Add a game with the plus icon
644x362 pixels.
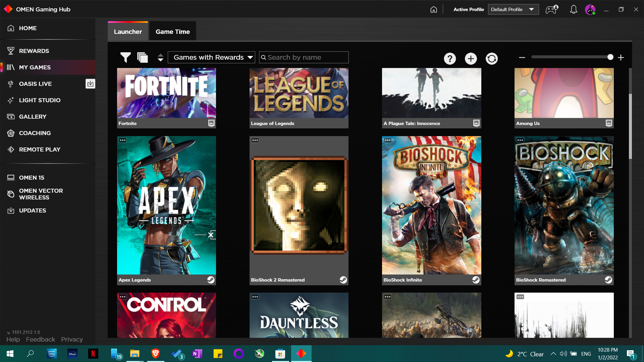[x=471, y=58]
